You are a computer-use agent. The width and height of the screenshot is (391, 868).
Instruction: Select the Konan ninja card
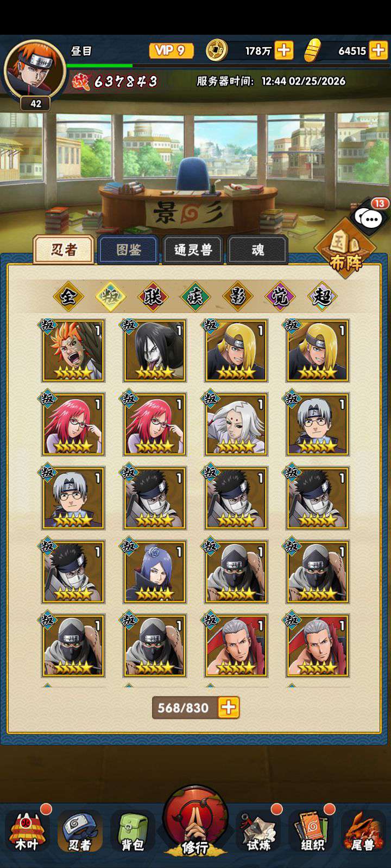pyautogui.click(x=155, y=572)
